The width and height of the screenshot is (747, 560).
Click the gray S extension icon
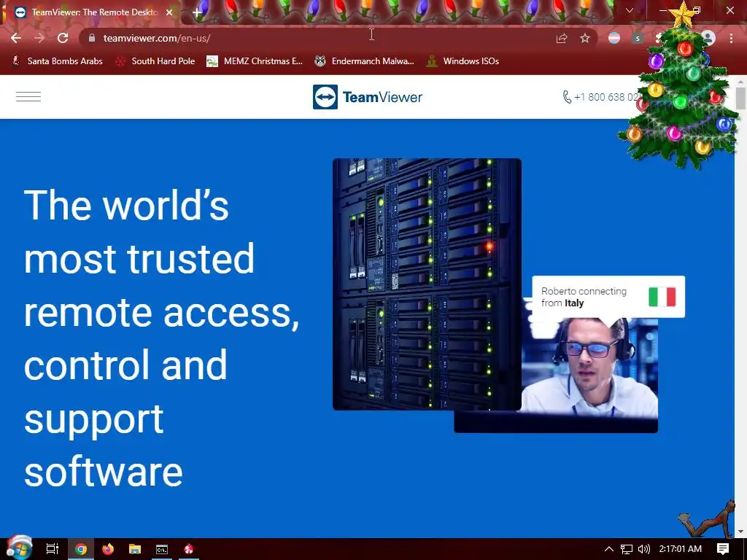click(x=638, y=38)
